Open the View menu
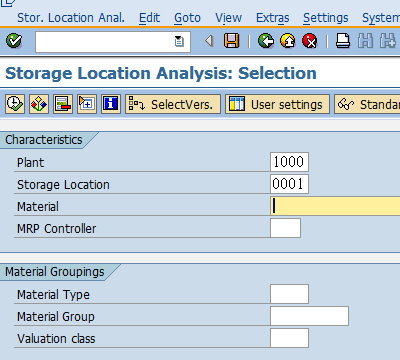The width and height of the screenshot is (400, 360). [228, 18]
